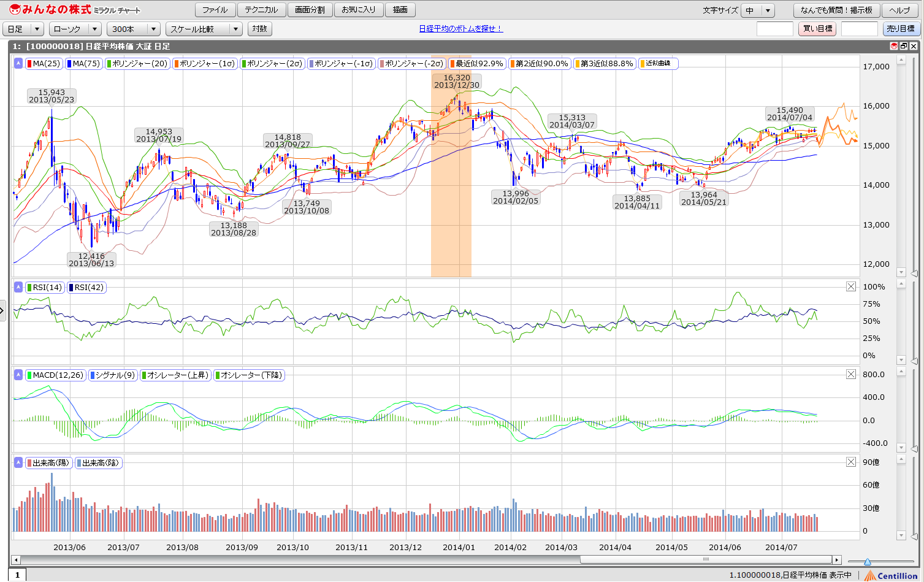Open the ファイル menu
The width and height of the screenshot is (924, 582).
point(215,10)
